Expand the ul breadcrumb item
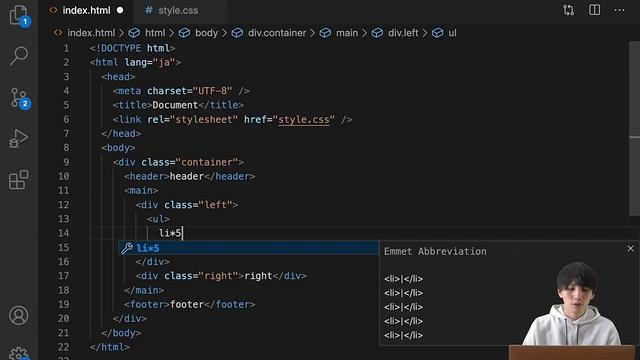 tap(452, 33)
